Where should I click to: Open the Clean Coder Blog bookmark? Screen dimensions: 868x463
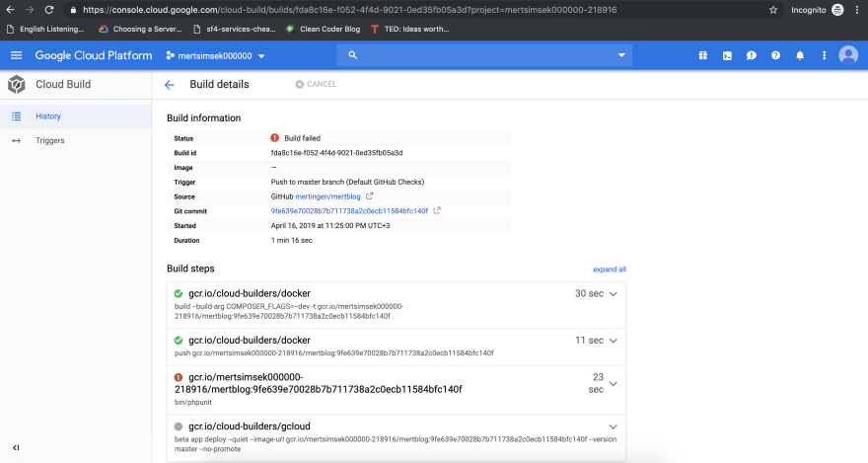coord(324,29)
